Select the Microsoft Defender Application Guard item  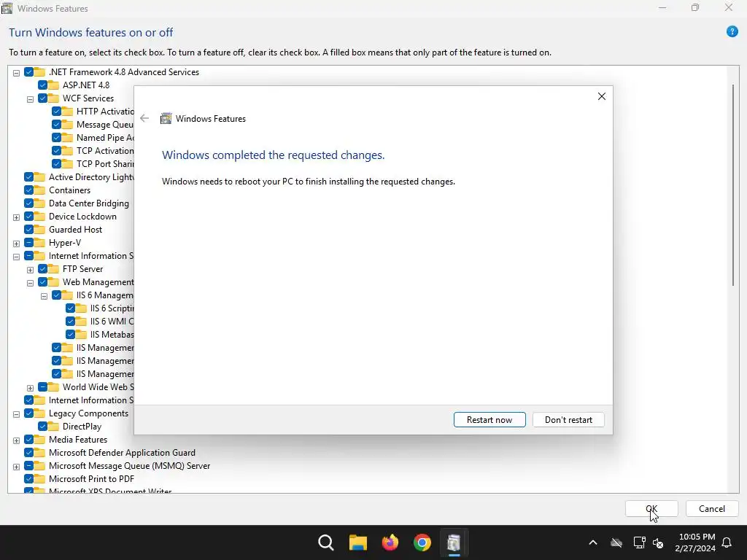(122, 452)
